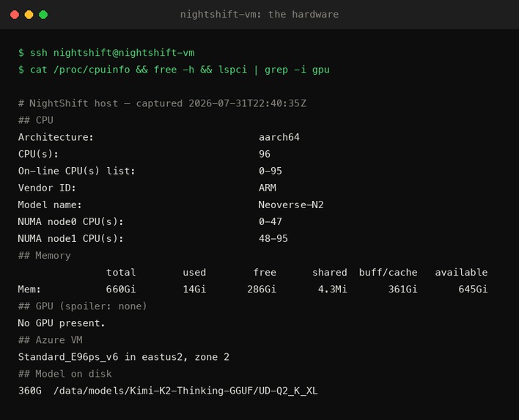The image size is (519, 420).
Task: Click the window title 'nightshift-vm: the hardware'
Action: (x=259, y=14)
